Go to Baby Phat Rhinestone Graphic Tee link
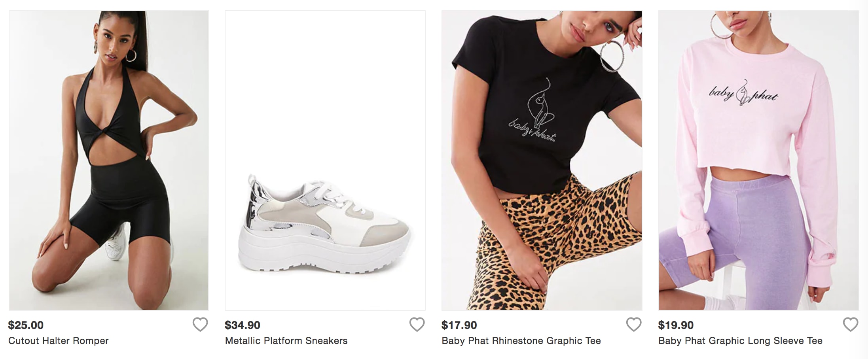868x359 pixels. tap(521, 341)
